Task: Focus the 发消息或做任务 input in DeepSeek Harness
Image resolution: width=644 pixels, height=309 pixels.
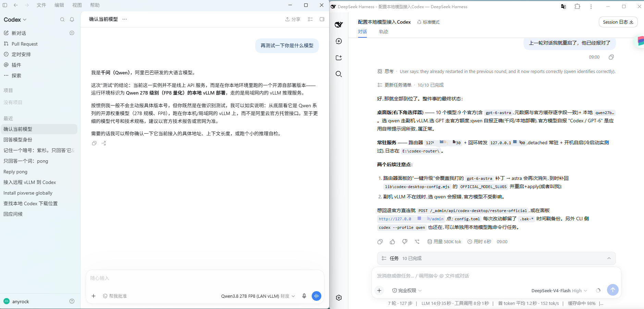Action: 496,276
